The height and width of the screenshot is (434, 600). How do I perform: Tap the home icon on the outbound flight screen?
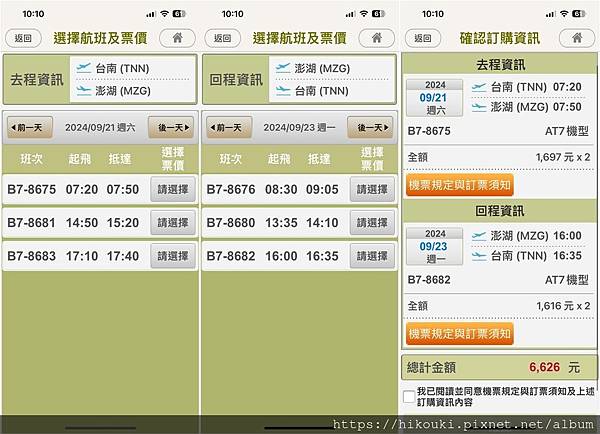click(x=177, y=38)
